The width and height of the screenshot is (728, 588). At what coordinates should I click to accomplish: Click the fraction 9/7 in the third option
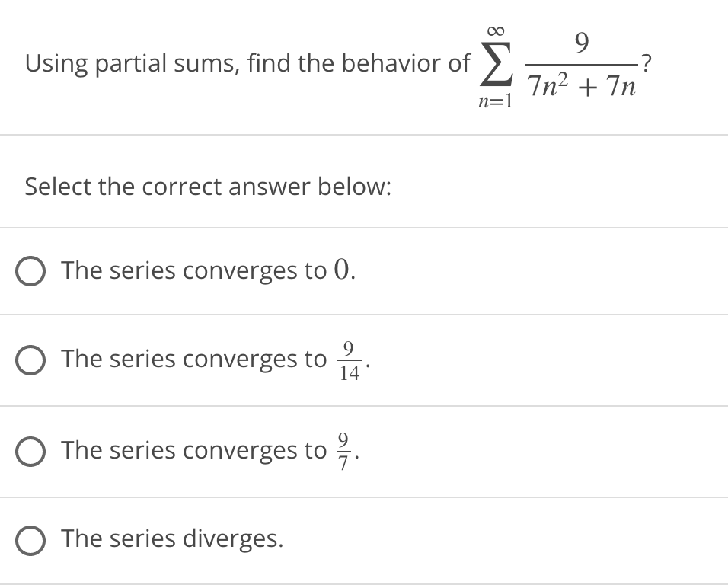343,450
